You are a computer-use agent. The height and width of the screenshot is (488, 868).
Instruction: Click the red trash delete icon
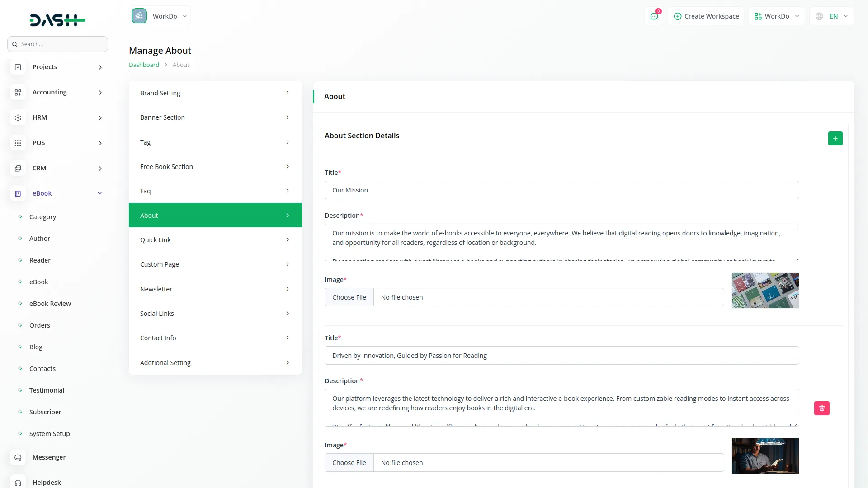click(821, 408)
